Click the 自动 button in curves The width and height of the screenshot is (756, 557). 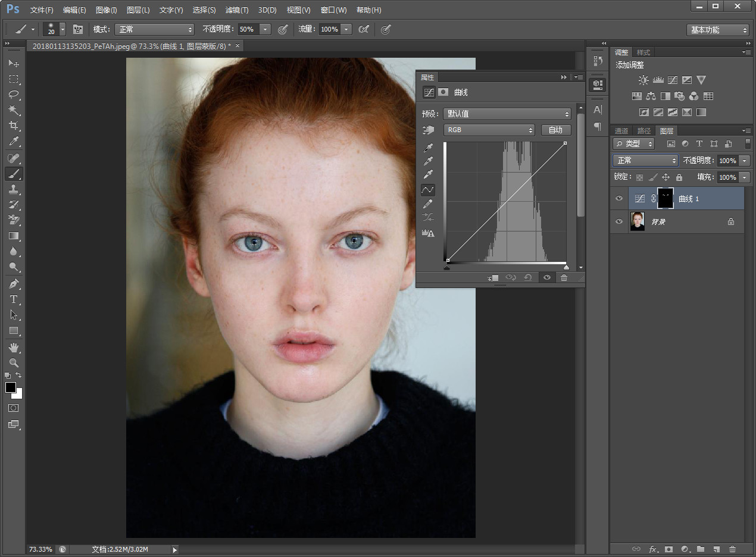click(x=555, y=130)
